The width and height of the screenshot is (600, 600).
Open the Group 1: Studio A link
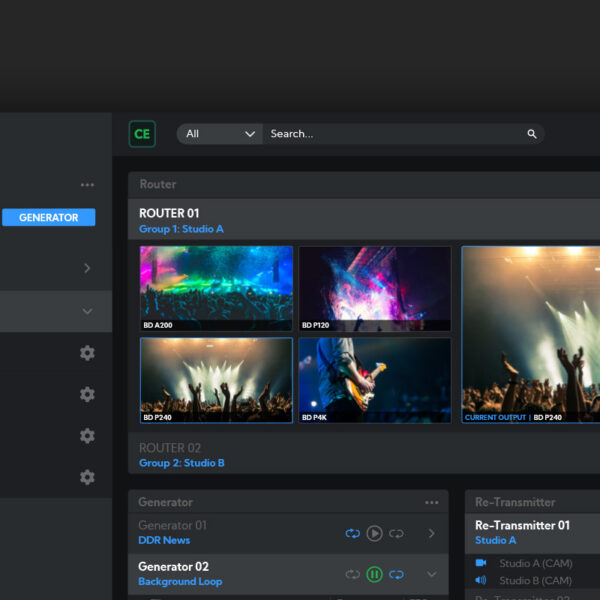(x=181, y=229)
